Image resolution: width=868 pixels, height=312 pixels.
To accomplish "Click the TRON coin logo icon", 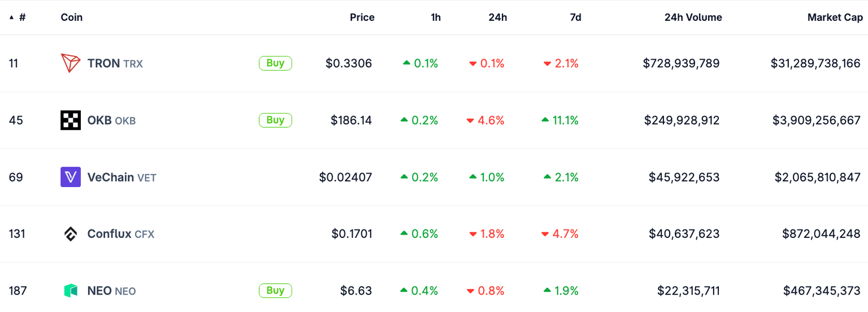I will pos(71,63).
